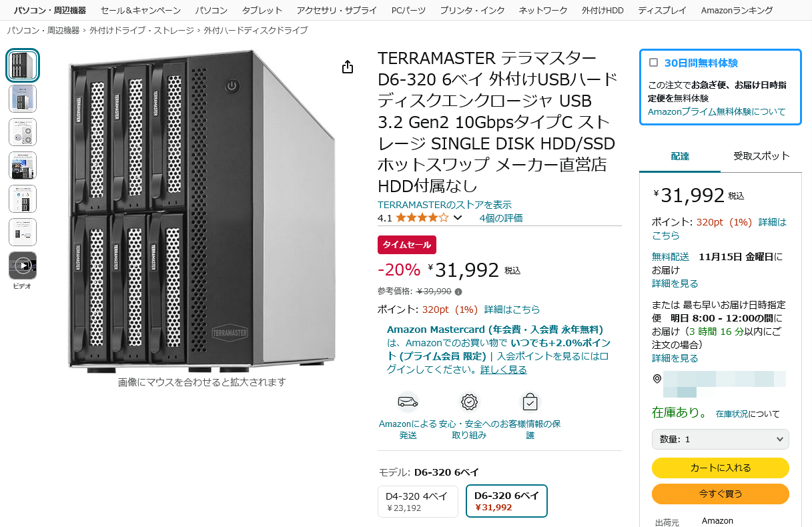The height and width of the screenshot is (527, 812).
Task: Click the 今すぐ買う button
Action: (x=721, y=494)
